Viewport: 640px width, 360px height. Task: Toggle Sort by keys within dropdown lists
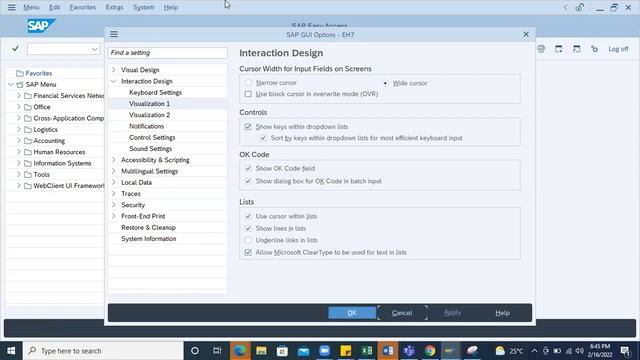(x=263, y=138)
